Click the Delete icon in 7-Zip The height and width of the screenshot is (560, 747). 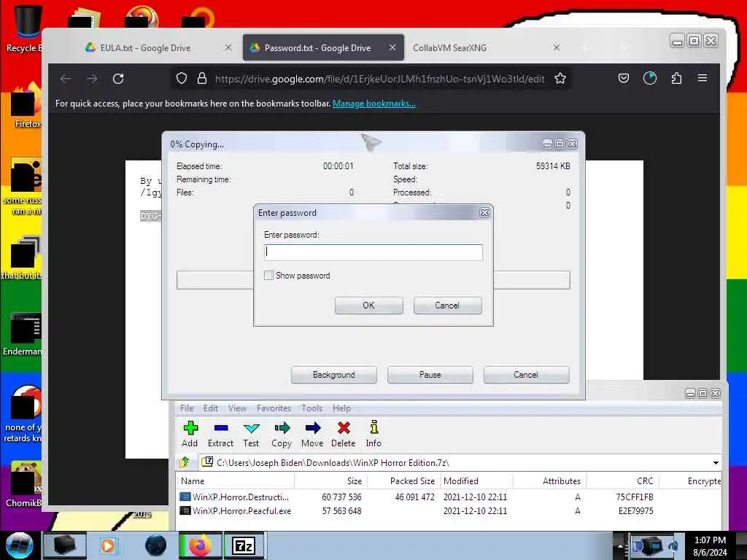tap(344, 427)
